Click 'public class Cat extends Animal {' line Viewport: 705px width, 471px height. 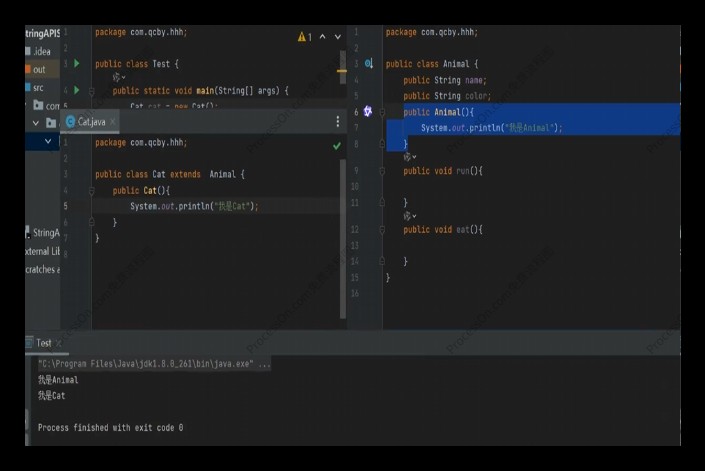tap(170, 174)
